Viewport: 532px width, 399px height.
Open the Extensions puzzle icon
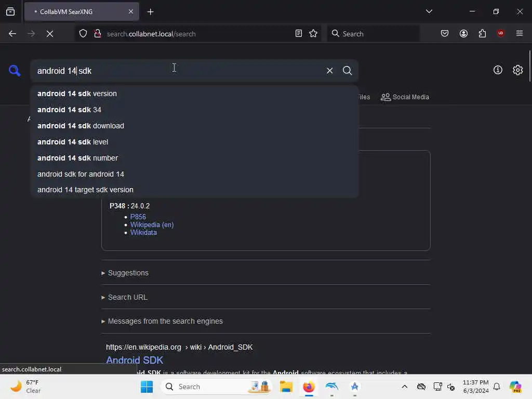tap(482, 34)
